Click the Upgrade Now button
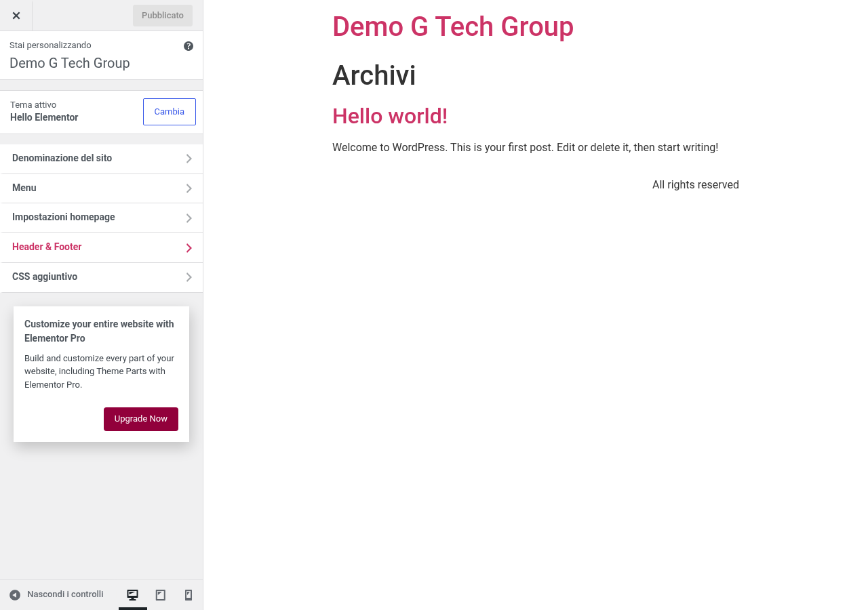The image size is (868, 610). (141, 419)
